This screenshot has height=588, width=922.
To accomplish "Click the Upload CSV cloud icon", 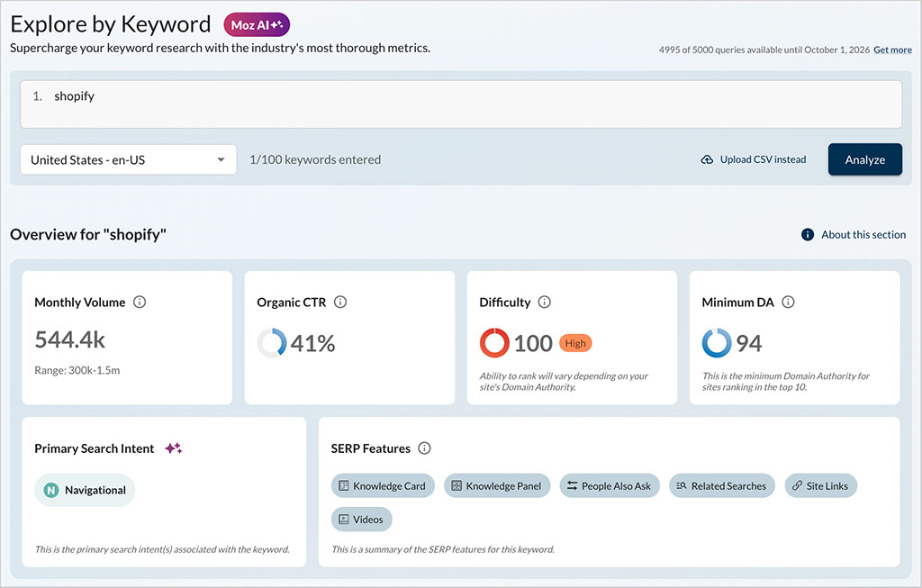I will click(707, 160).
